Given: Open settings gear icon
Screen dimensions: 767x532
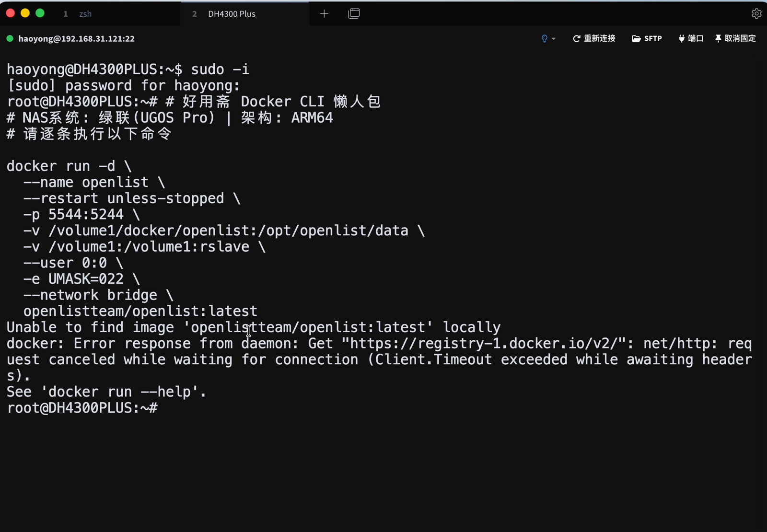Looking at the screenshot, I should (x=756, y=13).
